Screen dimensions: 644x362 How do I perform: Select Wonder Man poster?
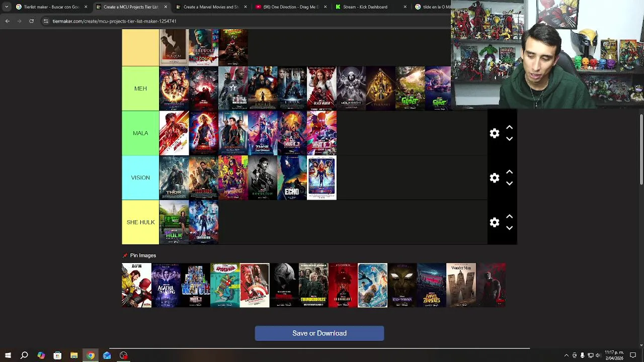461,285
